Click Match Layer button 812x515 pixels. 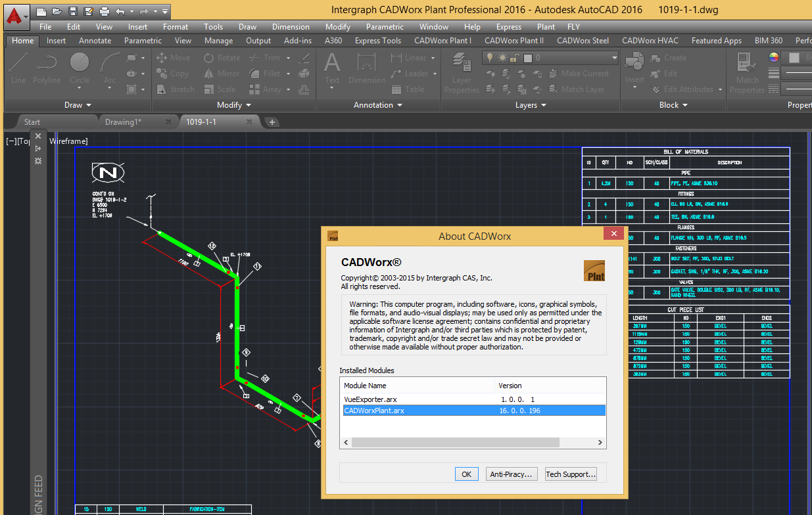575,89
